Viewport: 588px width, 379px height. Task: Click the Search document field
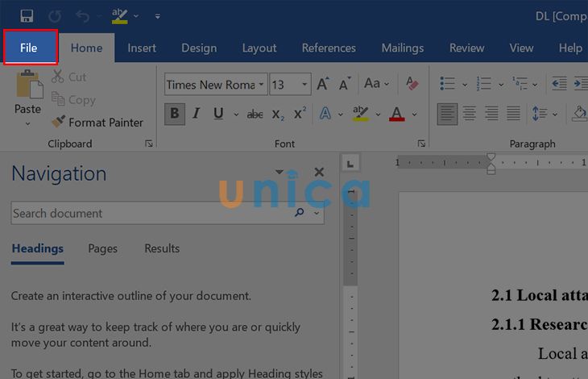tap(168, 213)
